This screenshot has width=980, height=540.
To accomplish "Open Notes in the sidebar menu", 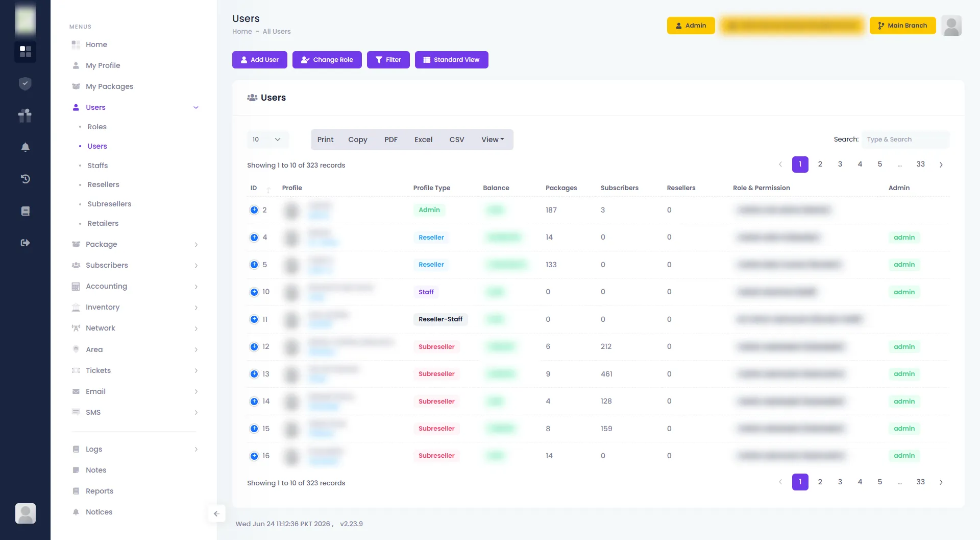I will [96, 470].
